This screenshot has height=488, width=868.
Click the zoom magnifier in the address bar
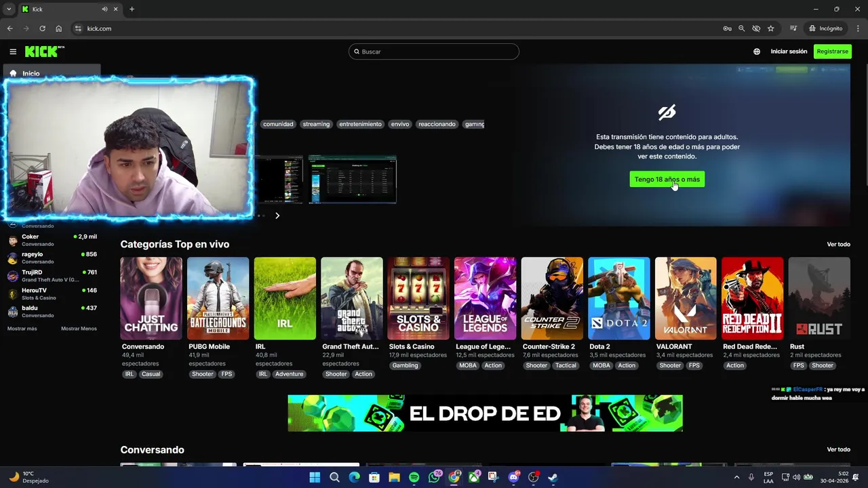[x=741, y=28]
